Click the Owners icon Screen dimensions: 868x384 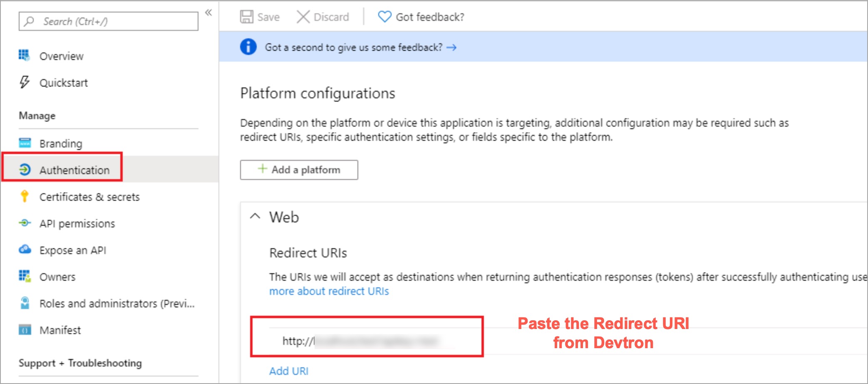25,277
